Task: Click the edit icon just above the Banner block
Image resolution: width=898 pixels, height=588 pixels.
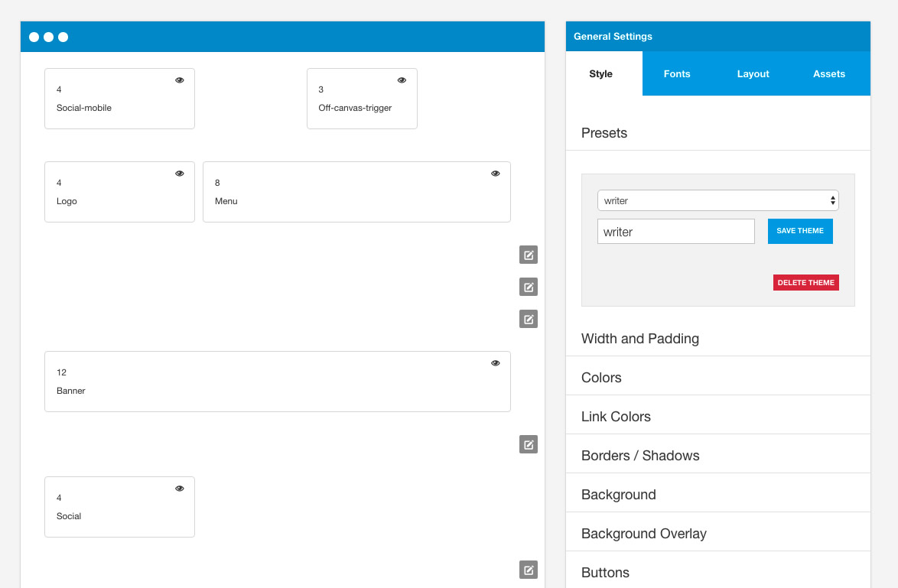Action: coord(528,319)
